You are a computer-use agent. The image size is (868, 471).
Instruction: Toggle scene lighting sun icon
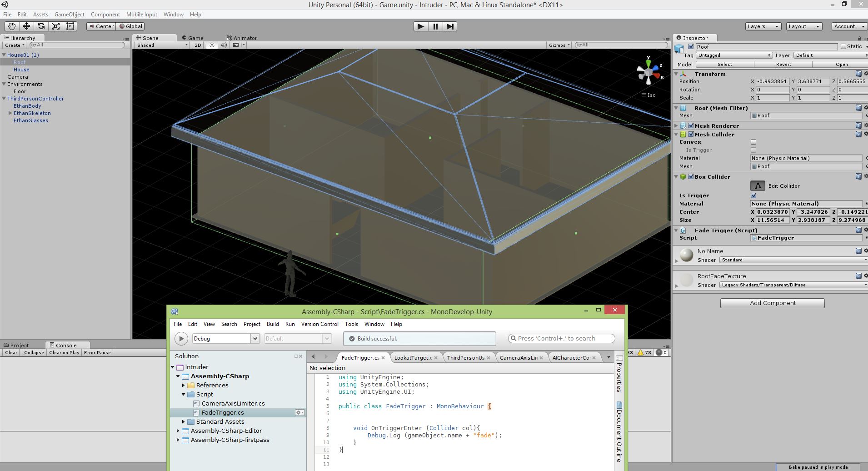pyautogui.click(x=212, y=45)
